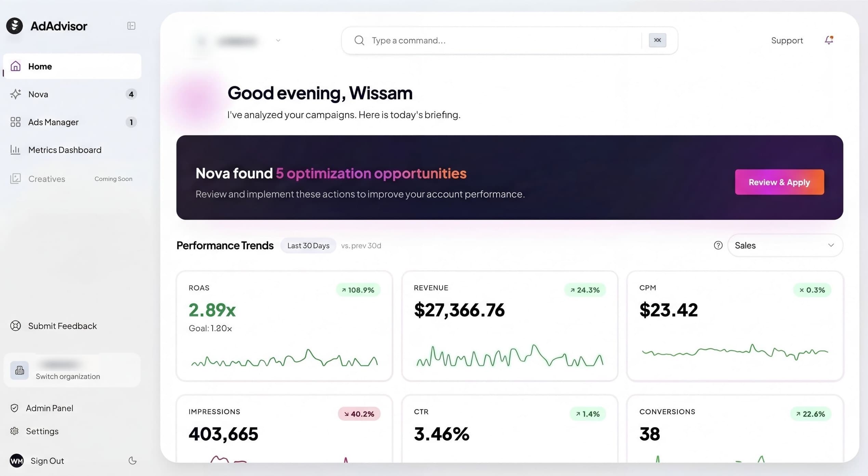Open the Admin Panel
Viewport: 868px width, 476px height.
[50, 408]
